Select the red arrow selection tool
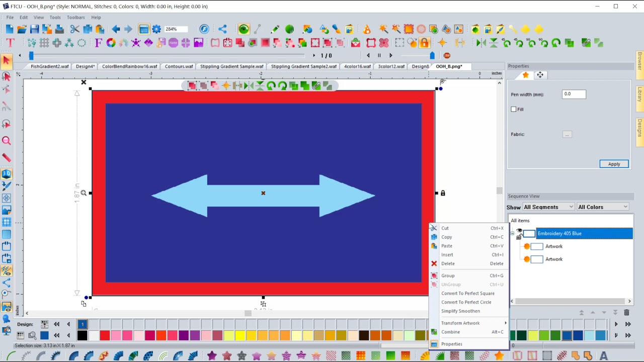Screen dimensions: 644x362 pos(7,61)
